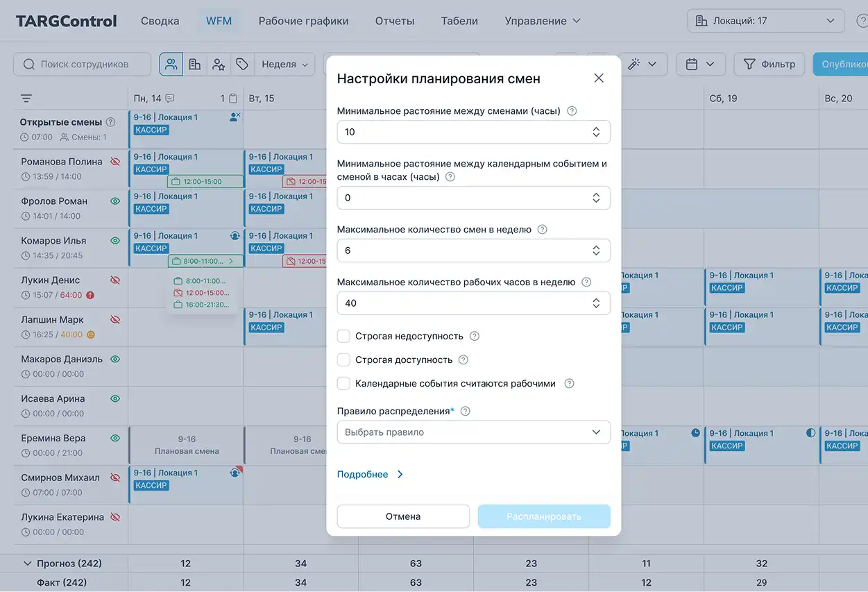
Task: Open the WFM tab
Action: tap(219, 21)
